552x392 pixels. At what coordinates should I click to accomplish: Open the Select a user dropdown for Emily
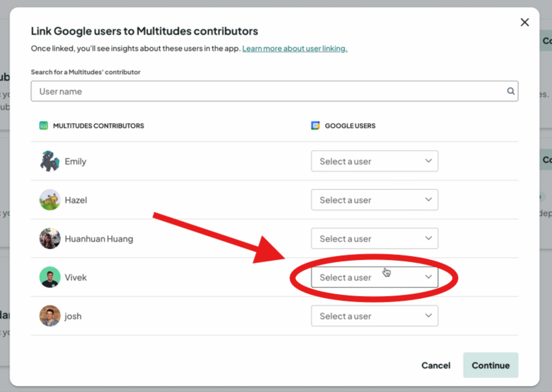point(374,161)
